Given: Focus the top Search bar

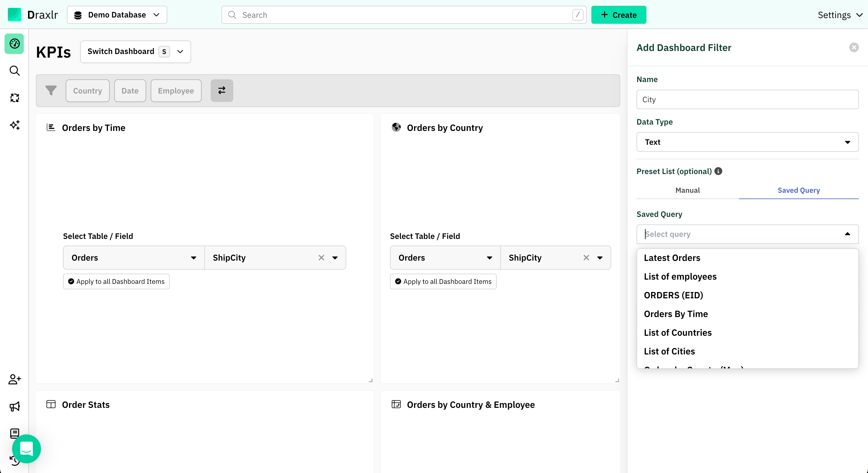Looking at the screenshot, I should 404,15.
